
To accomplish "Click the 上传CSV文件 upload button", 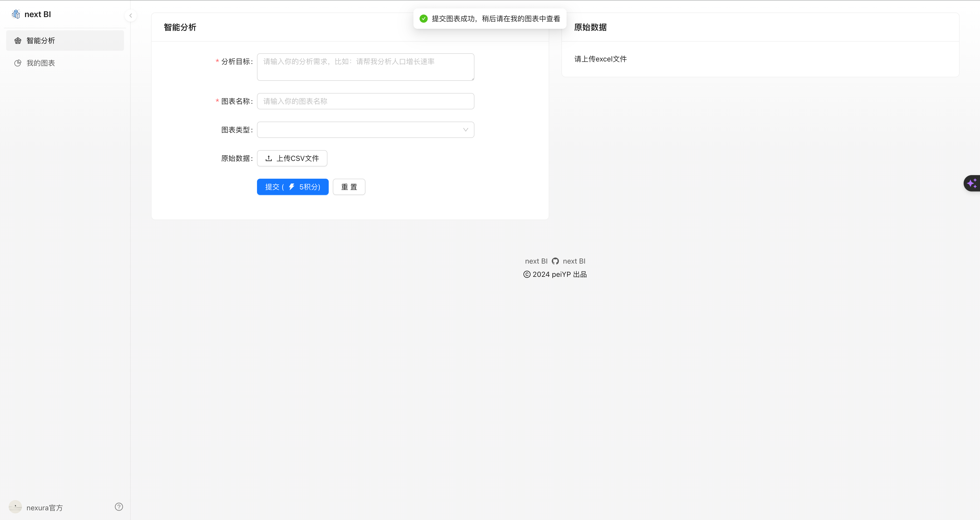I will (x=292, y=158).
